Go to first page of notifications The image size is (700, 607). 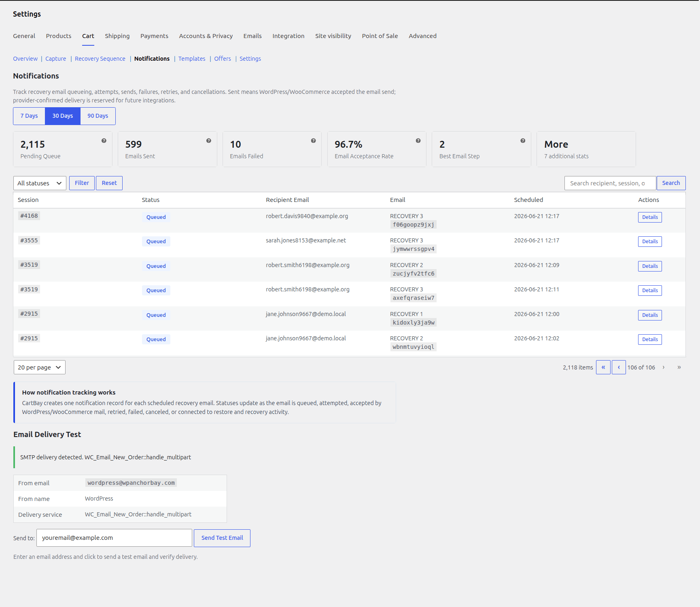[603, 367]
